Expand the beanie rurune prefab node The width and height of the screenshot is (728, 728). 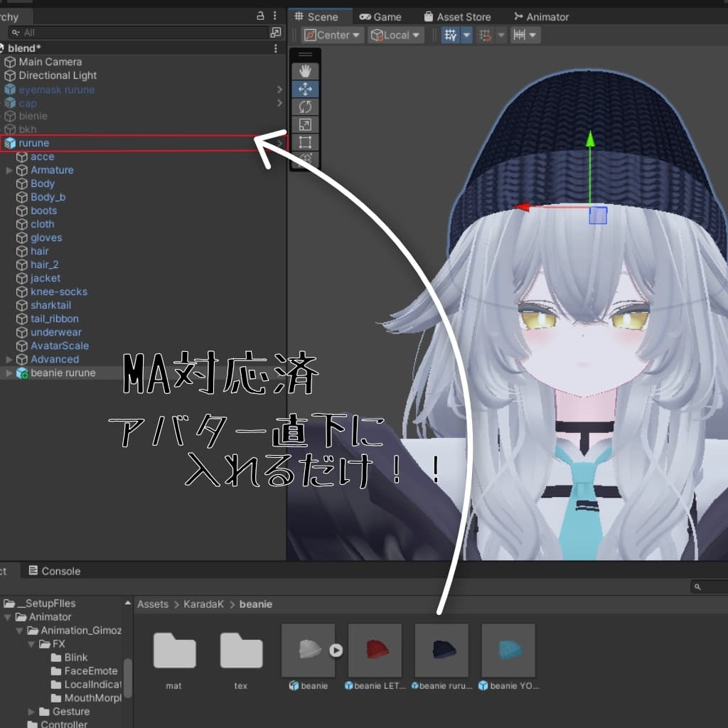click(x=9, y=373)
